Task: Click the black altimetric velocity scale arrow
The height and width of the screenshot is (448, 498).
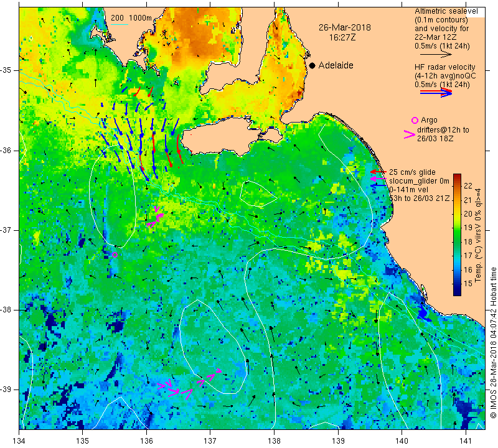Action: [x=436, y=55]
